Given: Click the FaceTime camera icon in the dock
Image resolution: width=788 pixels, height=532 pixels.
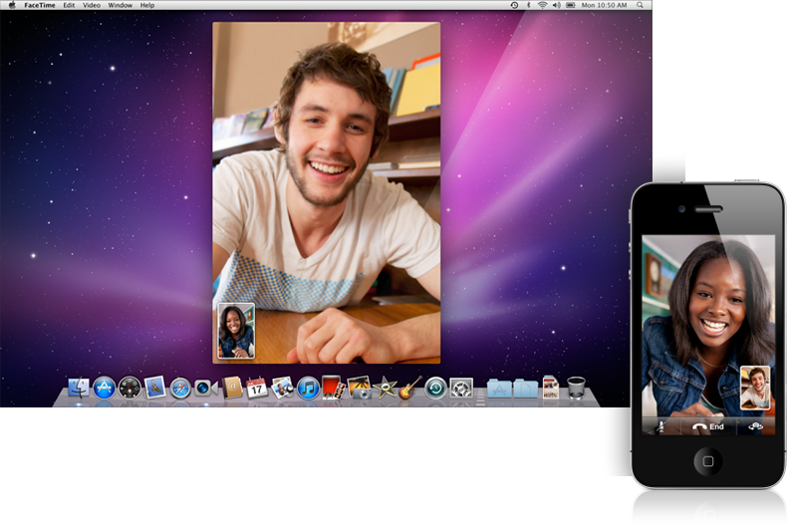Looking at the screenshot, I should tap(205, 389).
